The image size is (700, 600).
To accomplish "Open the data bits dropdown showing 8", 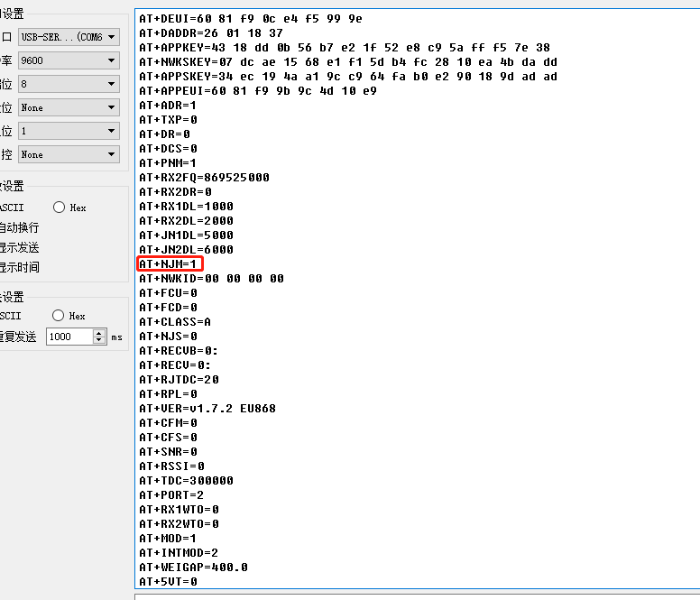I will pos(69,84).
